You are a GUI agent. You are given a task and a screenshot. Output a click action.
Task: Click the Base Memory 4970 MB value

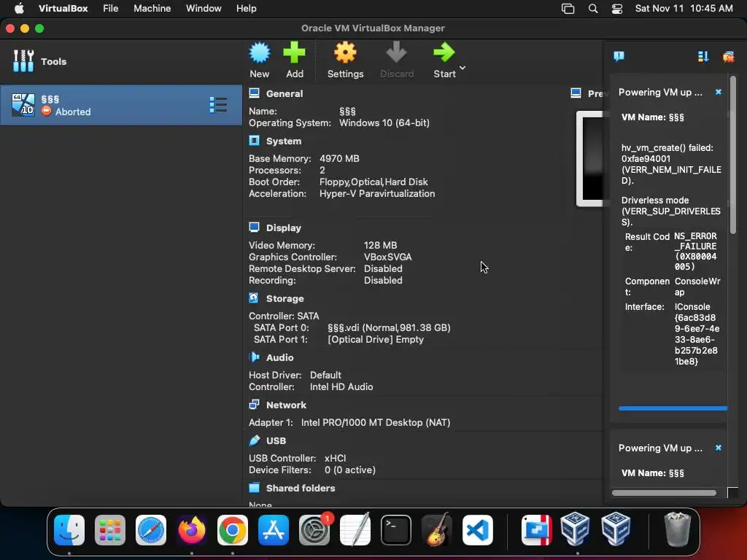[339, 158]
